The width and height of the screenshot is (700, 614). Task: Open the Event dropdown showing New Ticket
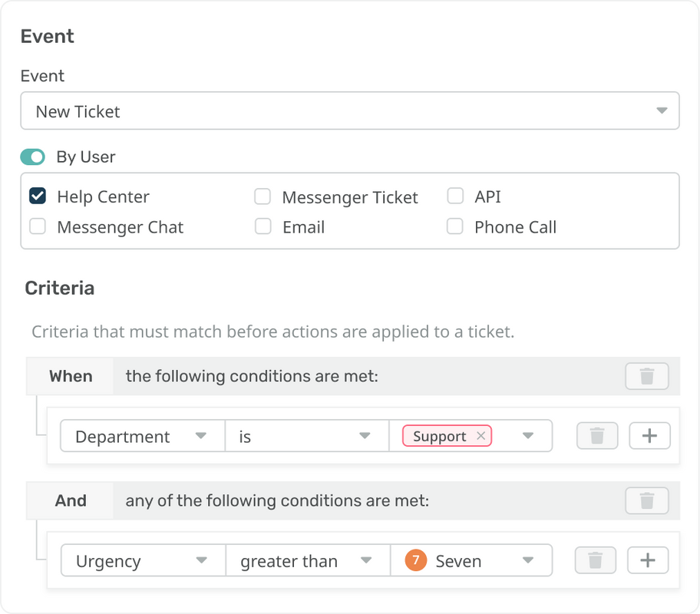coord(662,110)
